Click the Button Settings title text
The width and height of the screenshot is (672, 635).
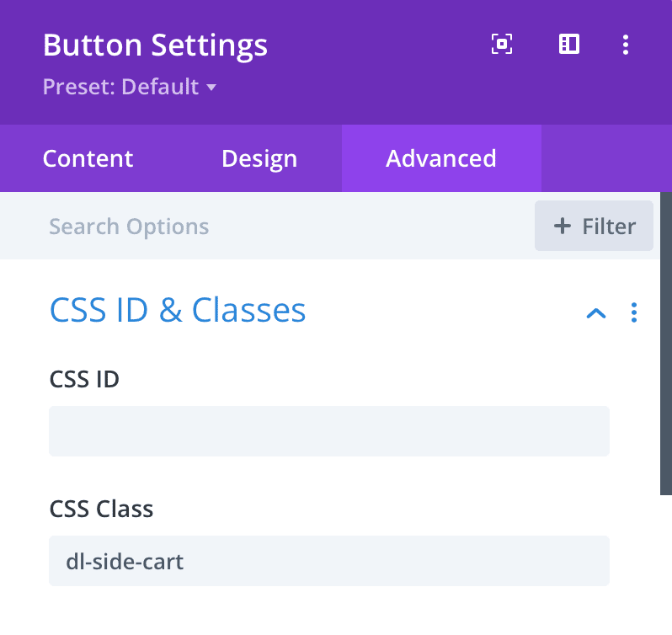[x=155, y=45]
